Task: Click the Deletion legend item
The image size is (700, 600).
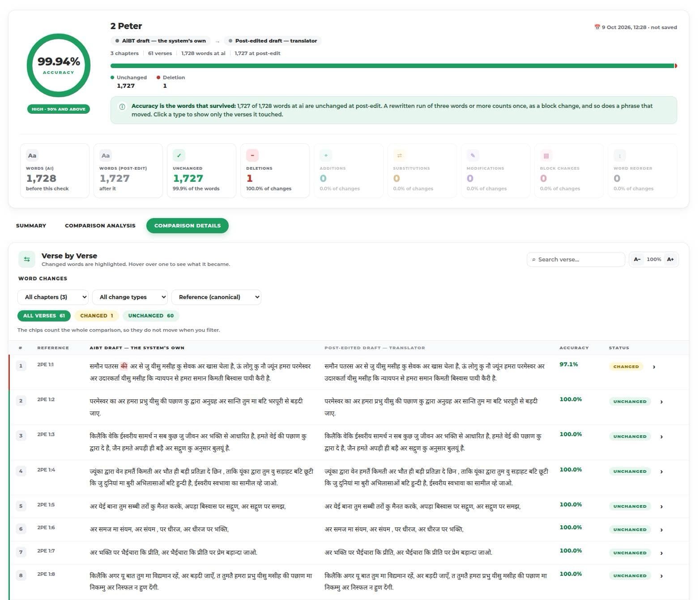Action: pyautogui.click(x=171, y=81)
